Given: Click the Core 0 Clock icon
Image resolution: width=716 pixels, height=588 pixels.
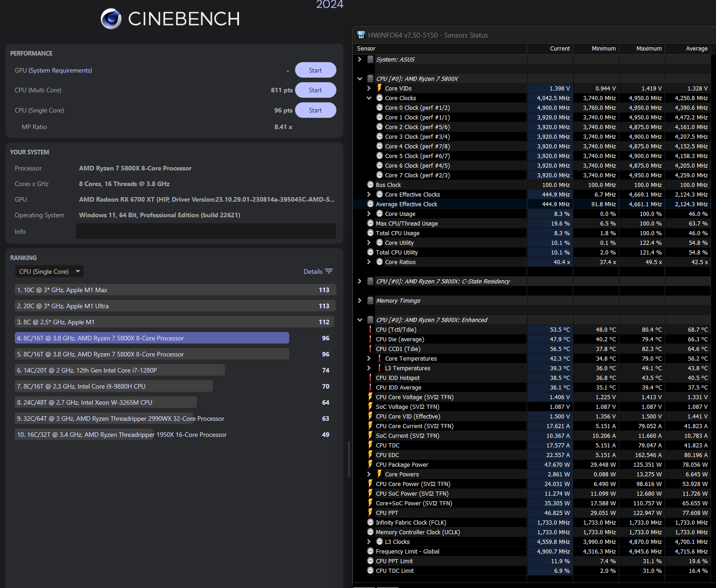Looking at the screenshot, I should point(380,107).
